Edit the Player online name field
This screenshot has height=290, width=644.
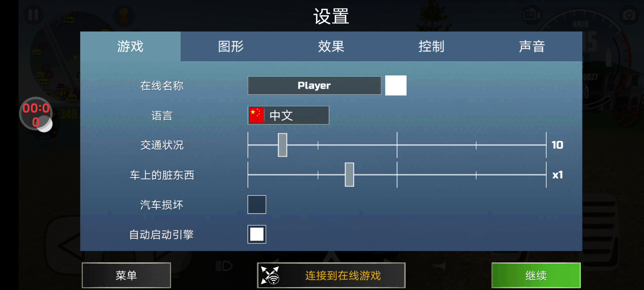314,85
